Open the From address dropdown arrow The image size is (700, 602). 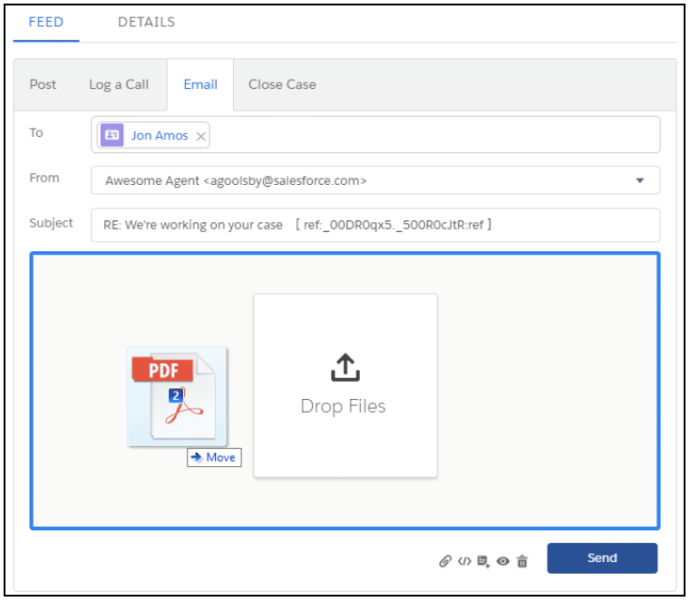pyautogui.click(x=640, y=180)
